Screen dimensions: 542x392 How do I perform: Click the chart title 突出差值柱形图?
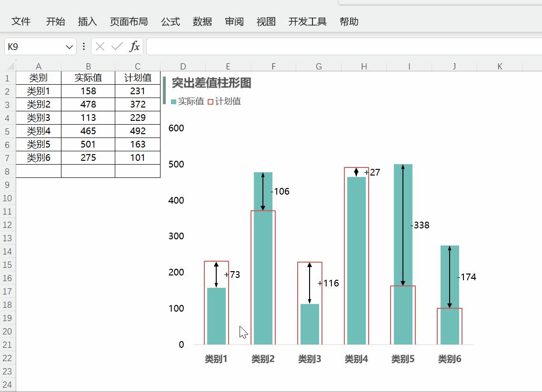pos(211,83)
